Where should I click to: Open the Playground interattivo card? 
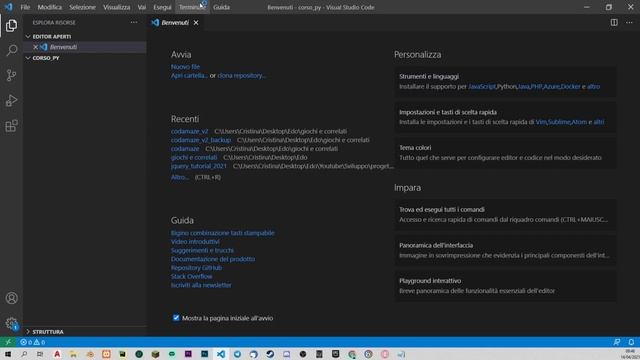[505, 286]
